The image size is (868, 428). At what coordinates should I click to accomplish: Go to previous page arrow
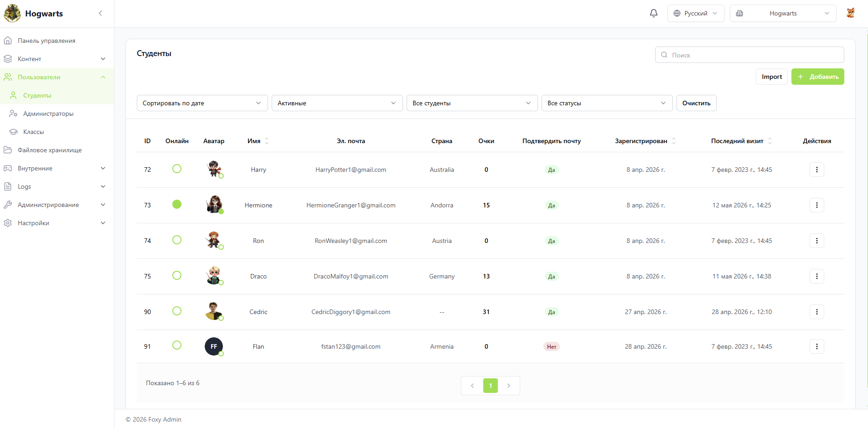pyautogui.click(x=472, y=386)
